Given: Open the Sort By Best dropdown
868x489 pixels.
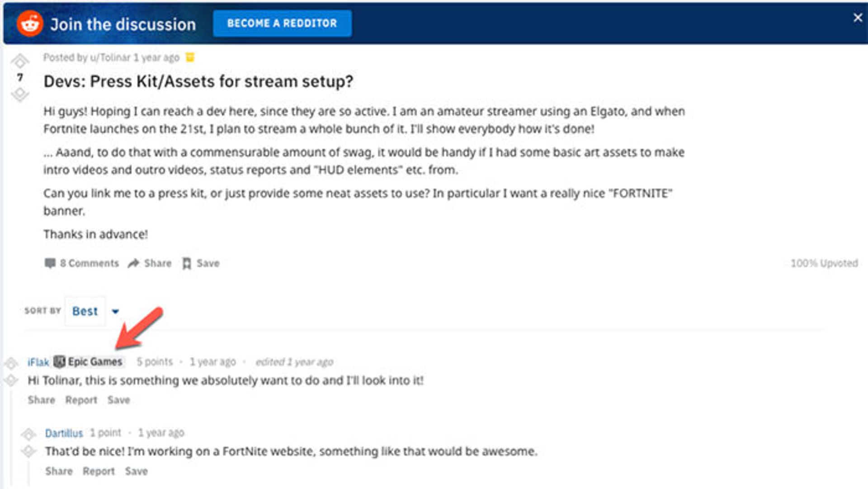Looking at the screenshot, I should pos(85,311).
